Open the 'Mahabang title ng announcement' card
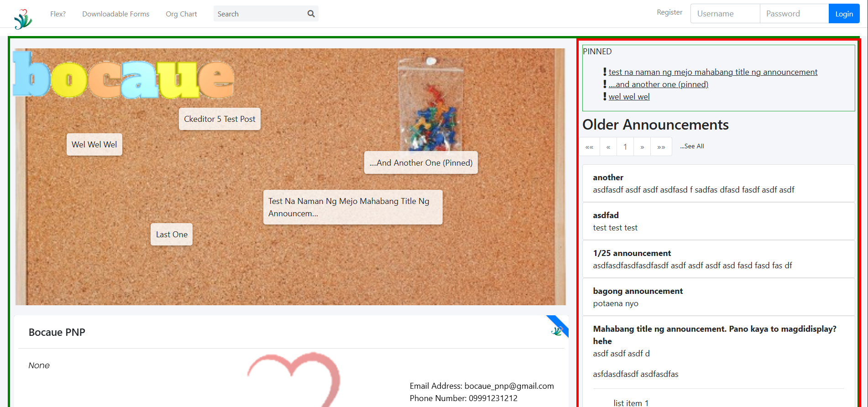 [x=718, y=361]
